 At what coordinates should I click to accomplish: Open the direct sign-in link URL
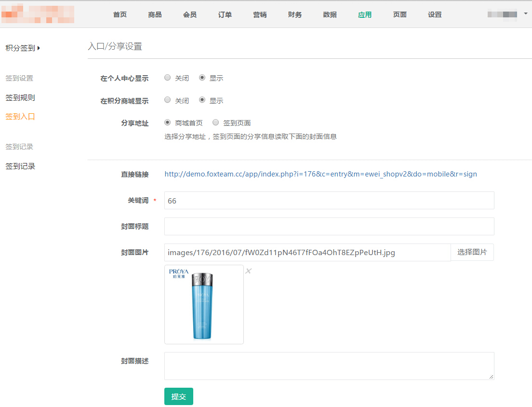point(320,174)
